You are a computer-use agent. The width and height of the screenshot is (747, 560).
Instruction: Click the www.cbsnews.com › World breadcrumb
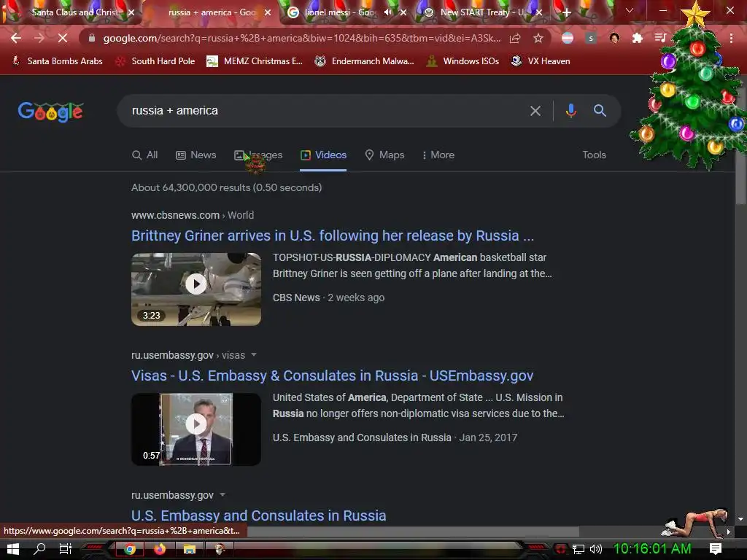[x=193, y=215]
